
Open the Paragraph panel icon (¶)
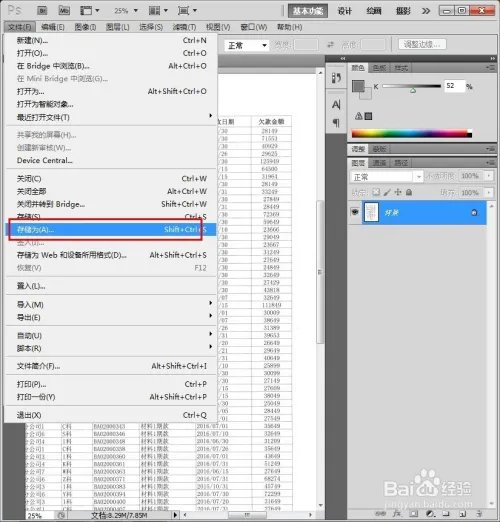coord(336,123)
